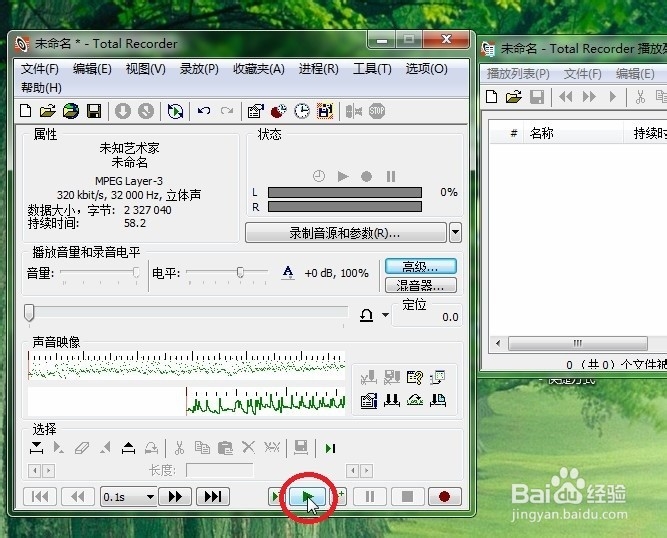The height and width of the screenshot is (538, 667).
Task: Click the help-window icon in sound image panel
Action: pyautogui.click(x=415, y=377)
